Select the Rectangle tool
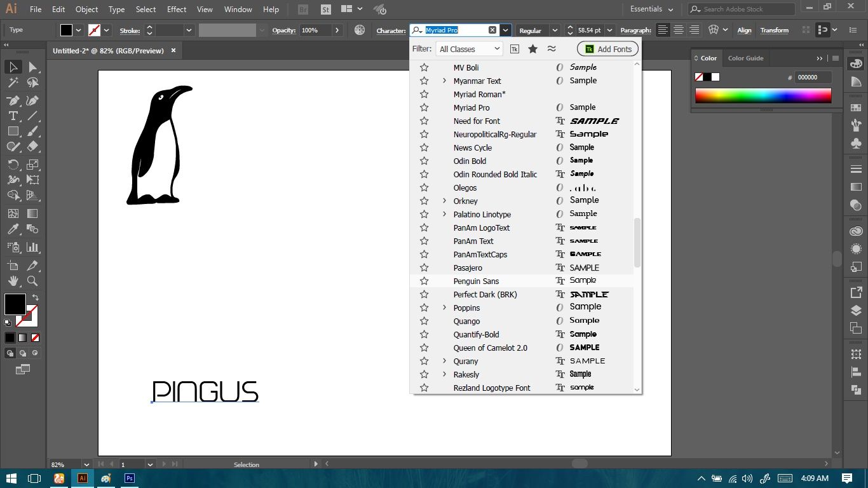This screenshot has height=488, width=868. 13,131
